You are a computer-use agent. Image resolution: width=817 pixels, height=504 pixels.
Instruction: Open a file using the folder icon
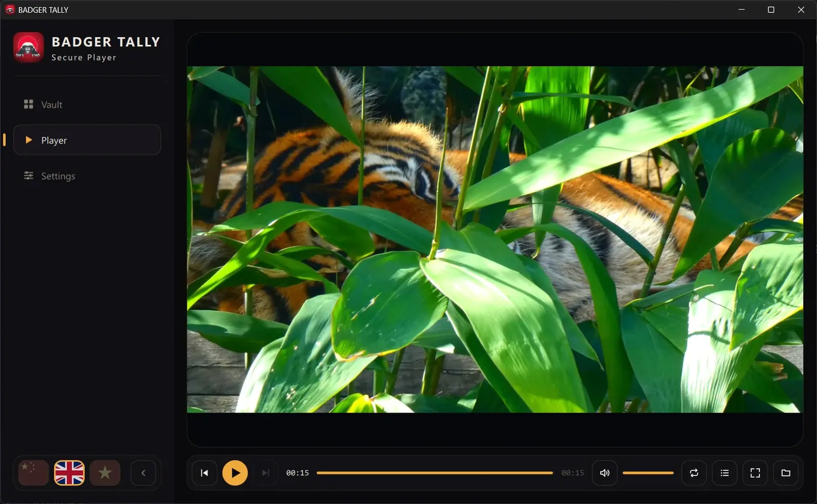(x=785, y=473)
